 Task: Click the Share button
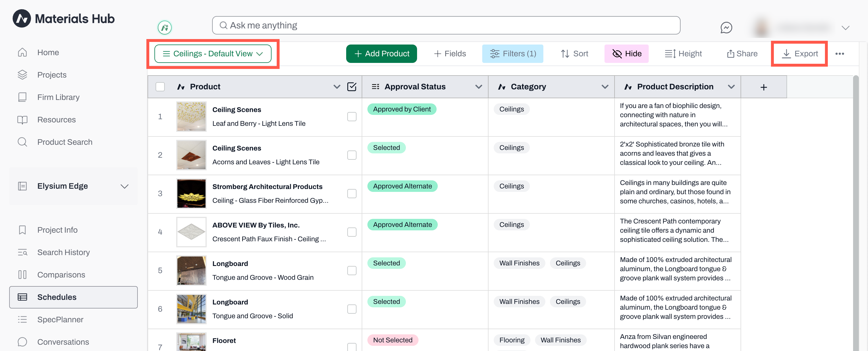point(742,54)
